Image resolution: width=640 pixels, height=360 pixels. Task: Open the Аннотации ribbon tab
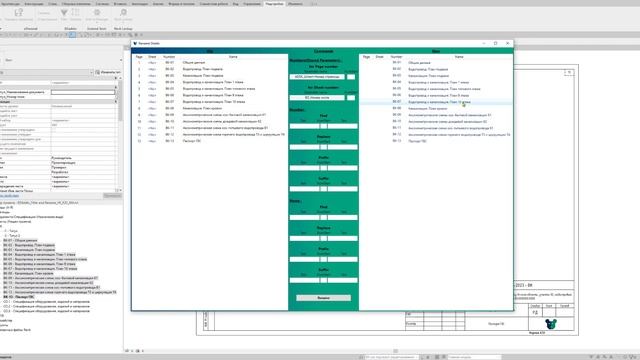[x=140, y=4]
